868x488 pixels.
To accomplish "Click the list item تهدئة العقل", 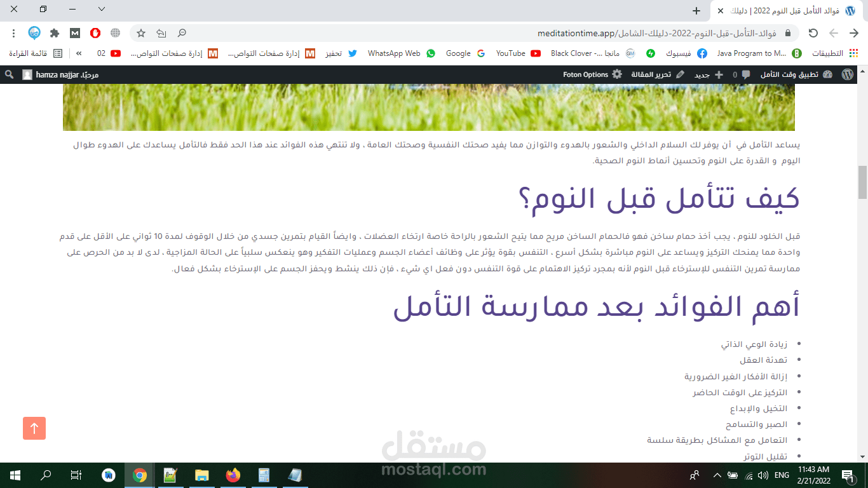I will (763, 360).
